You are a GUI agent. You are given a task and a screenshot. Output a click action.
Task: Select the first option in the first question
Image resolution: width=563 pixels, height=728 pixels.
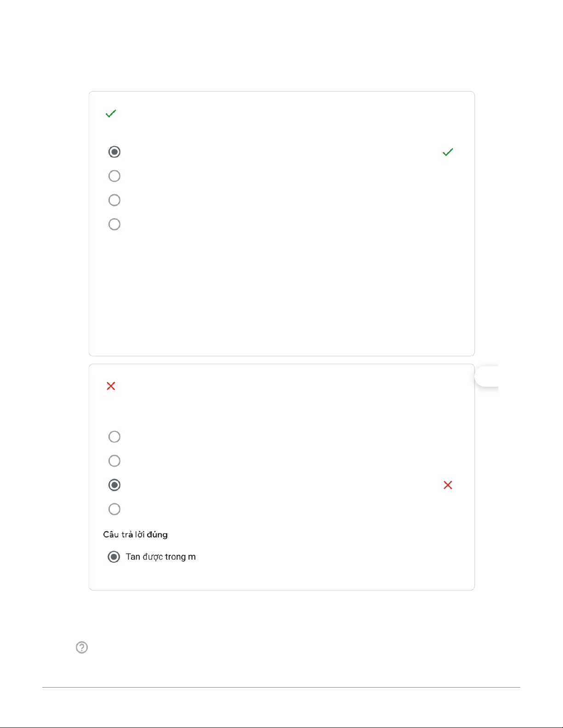pos(114,152)
